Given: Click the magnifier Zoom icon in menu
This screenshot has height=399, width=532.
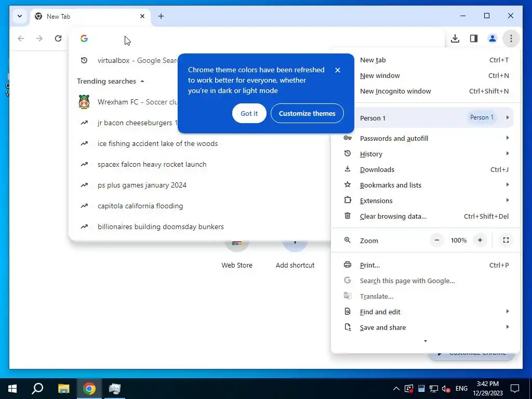Looking at the screenshot, I should 348,240.
